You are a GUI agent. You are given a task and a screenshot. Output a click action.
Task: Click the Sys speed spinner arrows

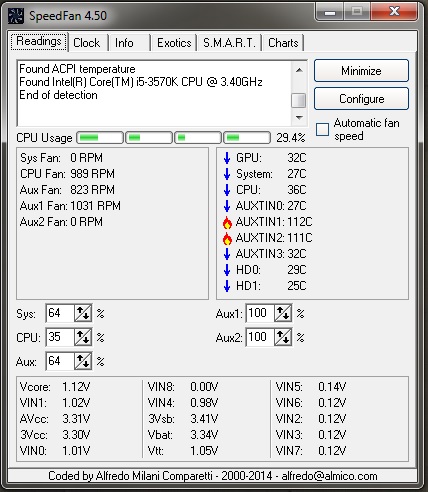tap(83, 313)
